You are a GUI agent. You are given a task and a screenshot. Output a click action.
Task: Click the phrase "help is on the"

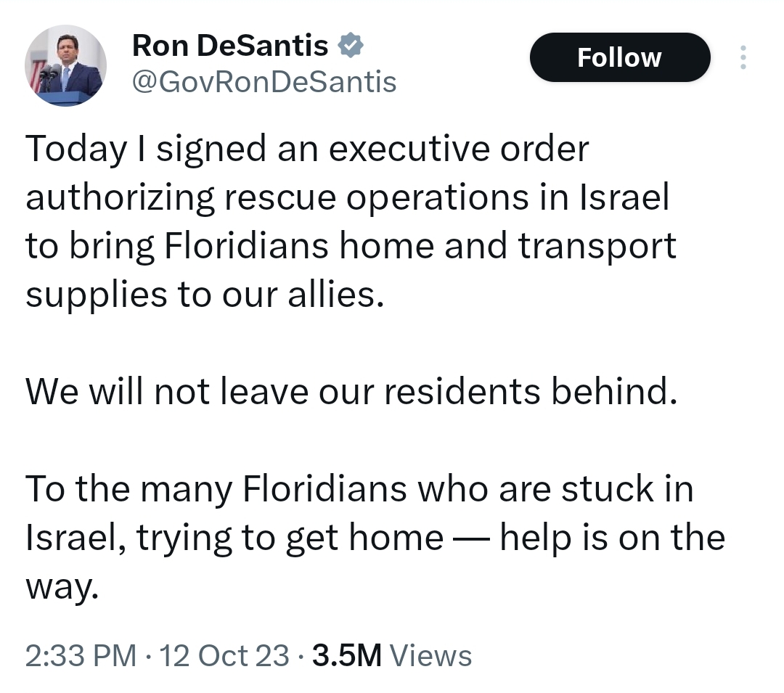(613, 538)
